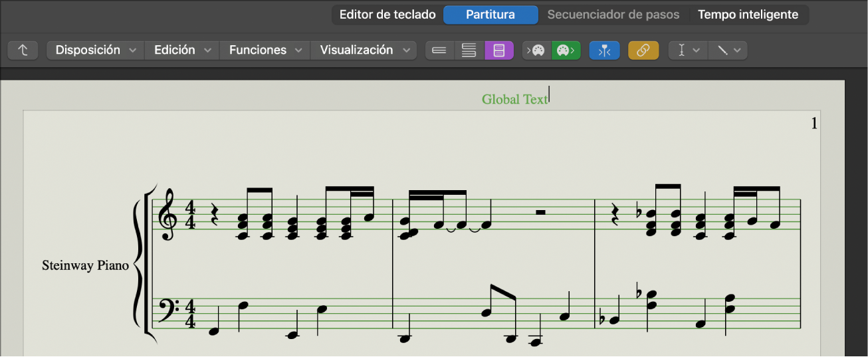Click the yellow Link button
This screenshot has height=359, width=868.
coord(643,51)
